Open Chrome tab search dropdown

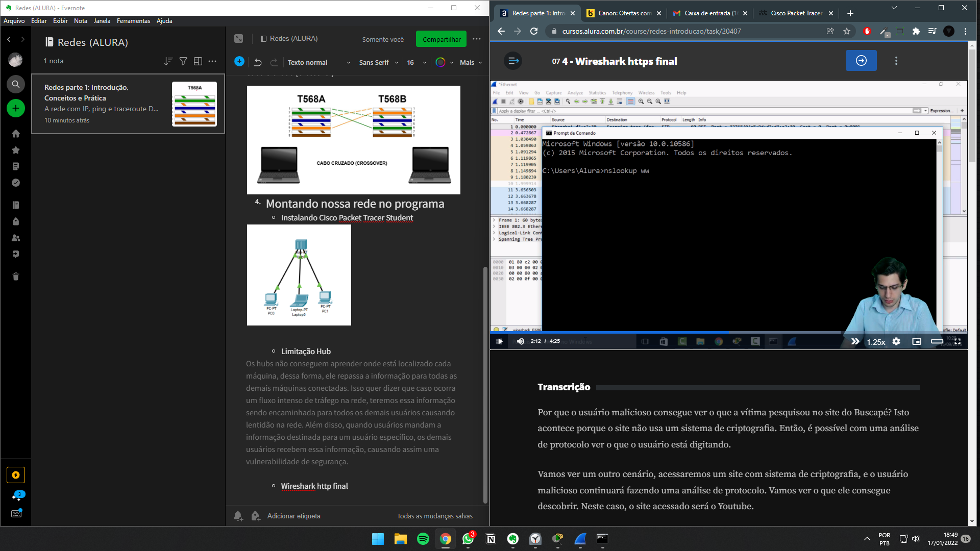(x=894, y=8)
